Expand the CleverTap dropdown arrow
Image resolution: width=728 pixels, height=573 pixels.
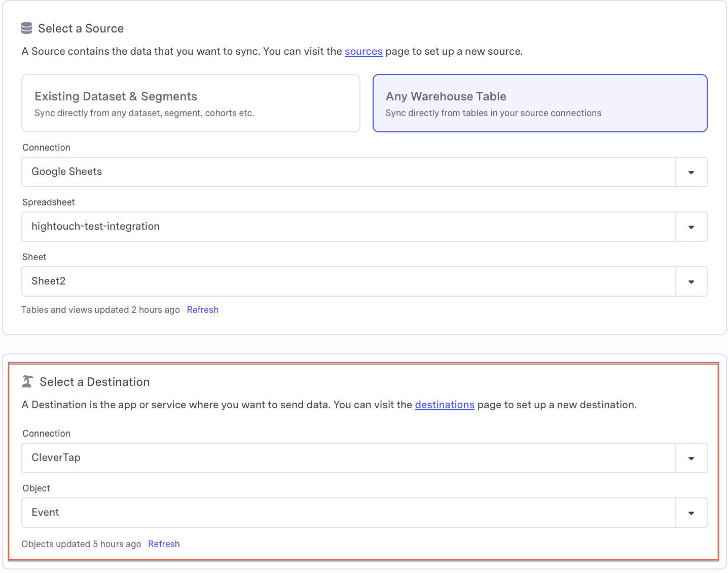[x=691, y=458]
